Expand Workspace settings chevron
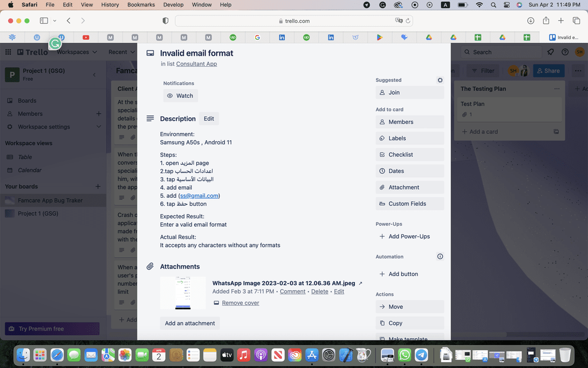 [99, 127]
